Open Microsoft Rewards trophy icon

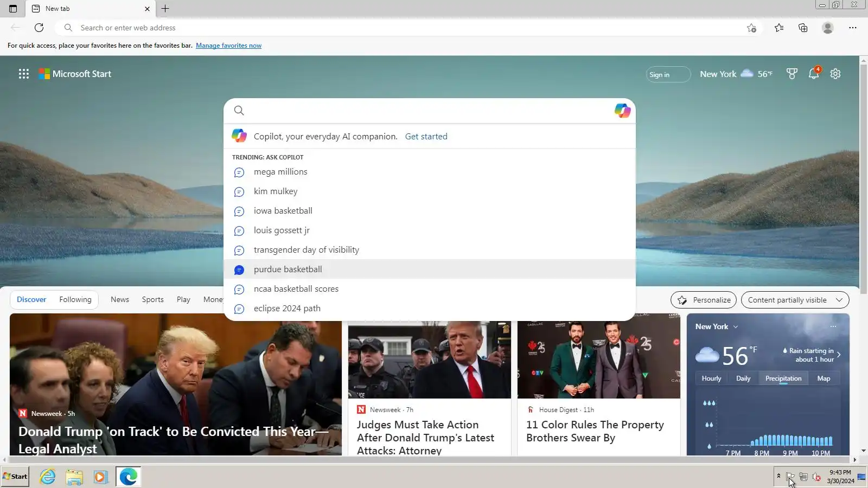pyautogui.click(x=792, y=74)
